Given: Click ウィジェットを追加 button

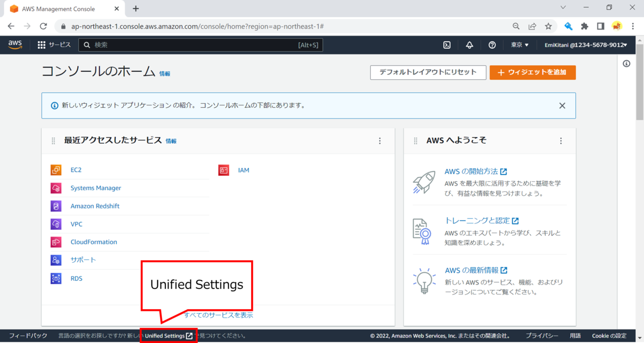Looking at the screenshot, I should point(532,72).
